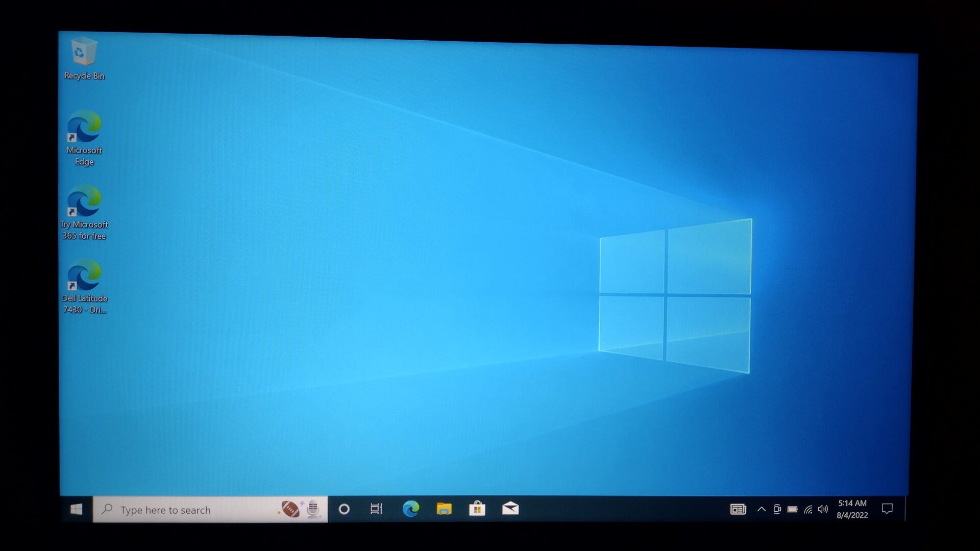980x551 pixels.
Task: Select the Microsoft Edge desktop shortcut
Action: pyautogui.click(x=84, y=138)
